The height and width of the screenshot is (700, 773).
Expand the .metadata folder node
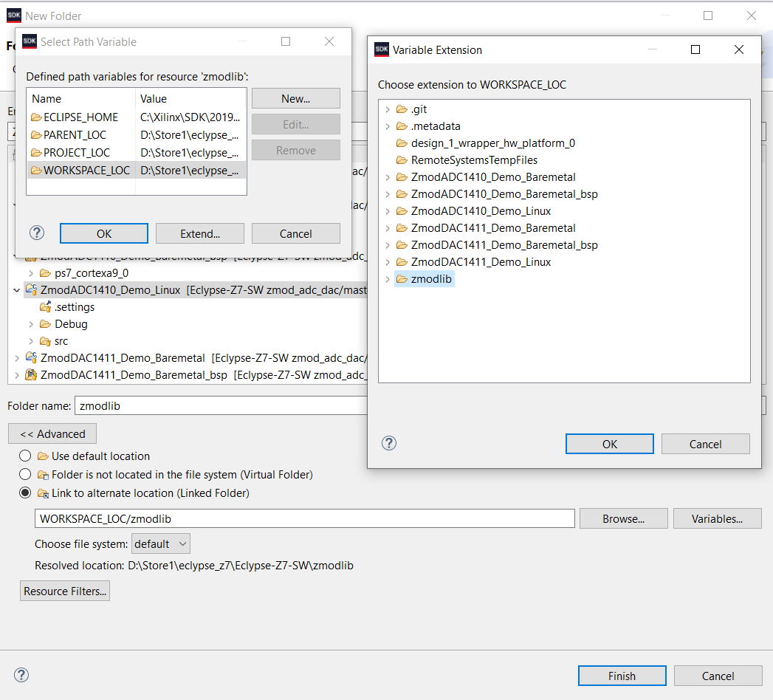[x=388, y=126]
